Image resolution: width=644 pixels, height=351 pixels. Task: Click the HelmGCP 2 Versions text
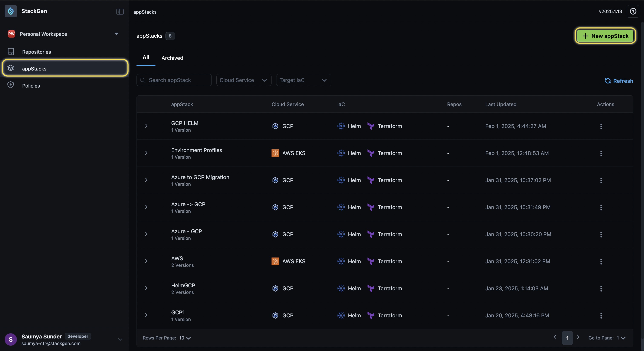coord(183,292)
